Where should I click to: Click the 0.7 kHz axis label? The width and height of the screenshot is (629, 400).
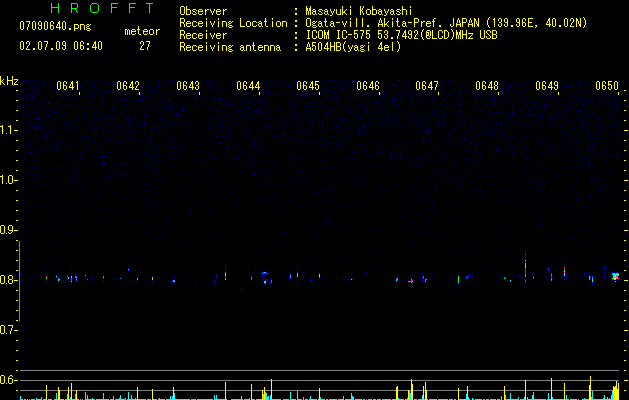[x=8, y=330]
